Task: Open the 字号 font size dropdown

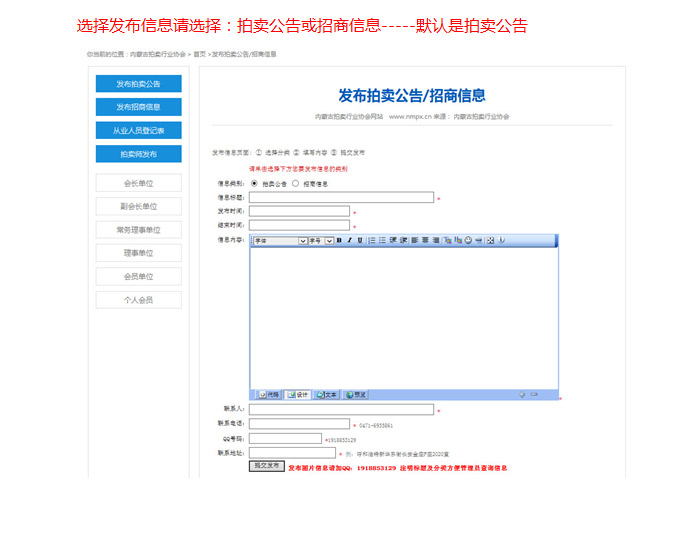Action: pos(320,241)
